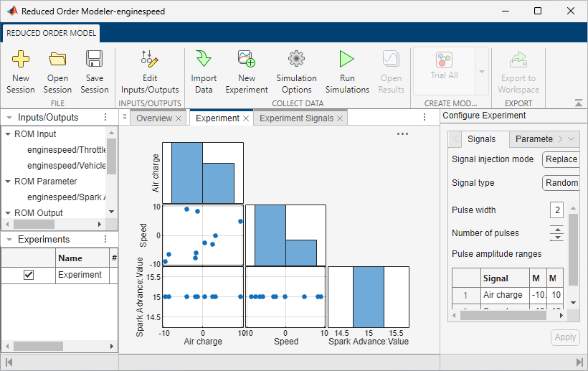Run Simulations with the green play icon

click(x=347, y=59)
